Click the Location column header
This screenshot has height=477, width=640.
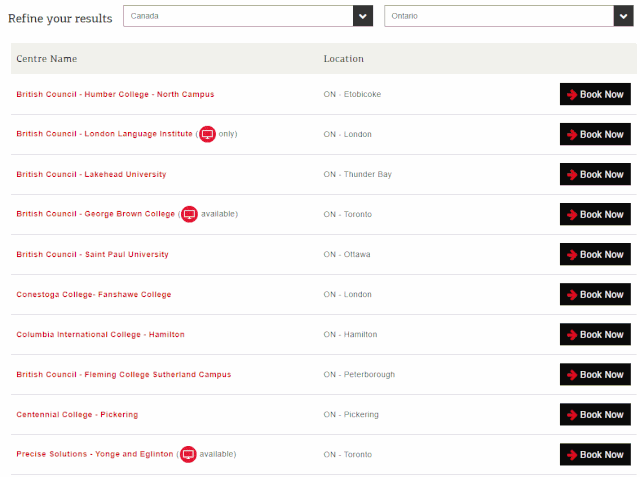pyautogui.click(x=343, y=59)
